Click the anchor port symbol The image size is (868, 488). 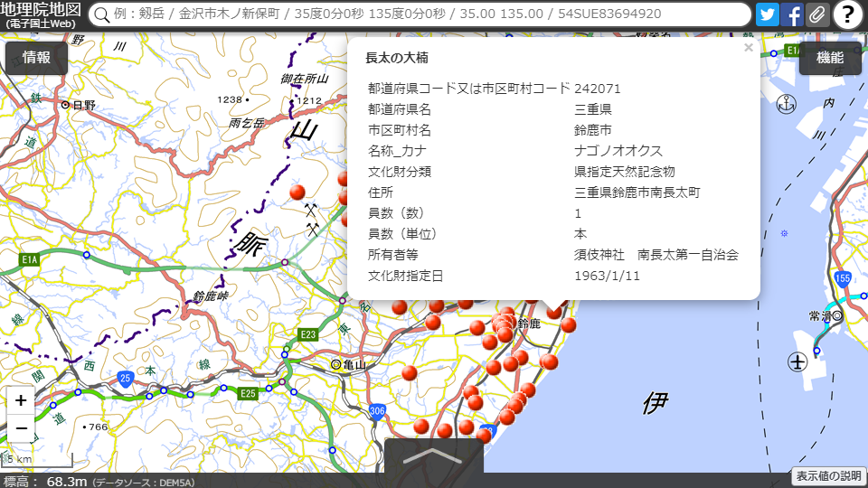(x=786, y=103)
